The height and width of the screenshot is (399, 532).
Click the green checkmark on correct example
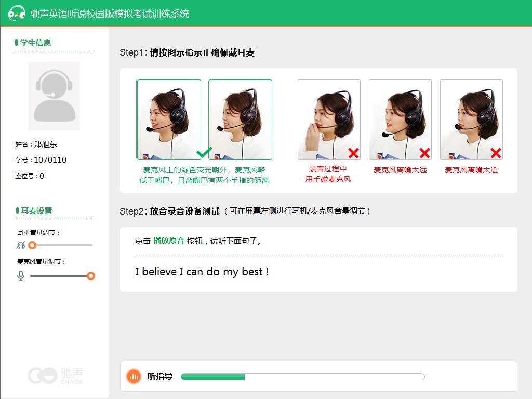click(204, 152)
